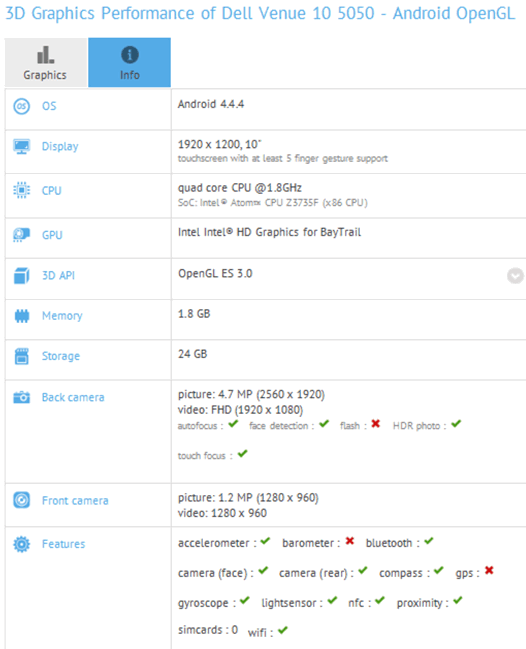Click the OpenGL ES 3.0 value
This screenshot has height=649, width=526.
[x=215, y=274]
